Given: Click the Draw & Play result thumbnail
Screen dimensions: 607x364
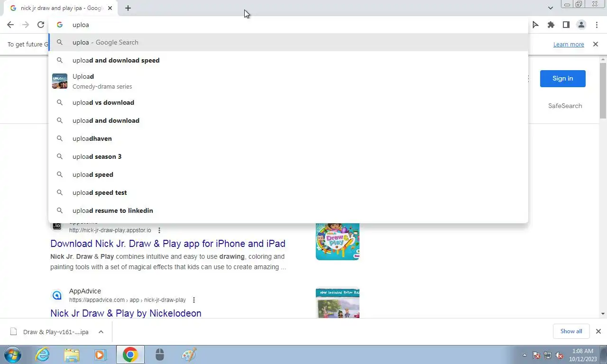Looking at the screenshot, I should point(338,241).
